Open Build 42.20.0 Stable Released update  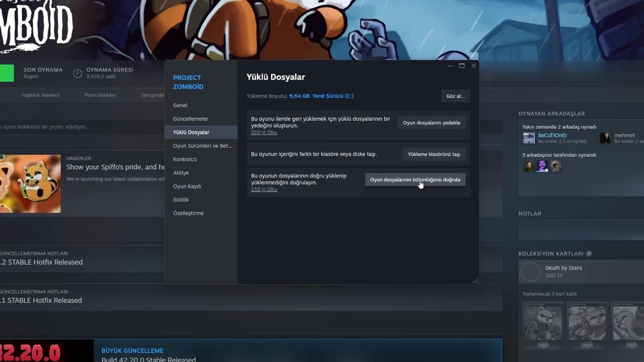click(148, 359)
